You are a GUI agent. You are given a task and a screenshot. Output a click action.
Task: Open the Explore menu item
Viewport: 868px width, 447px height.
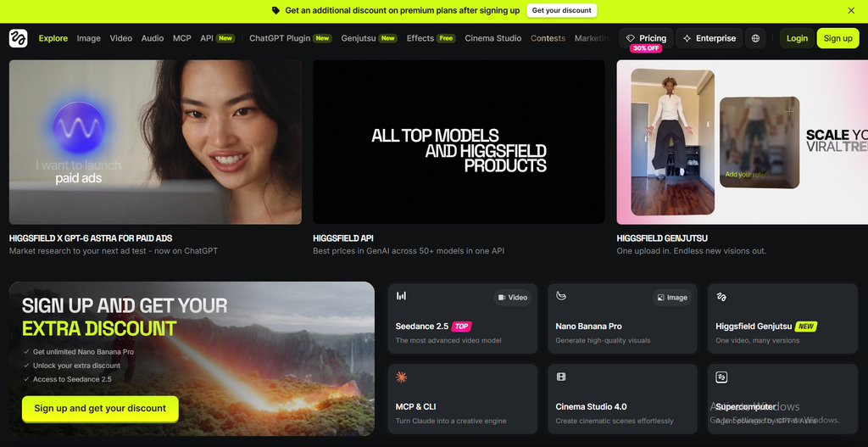pyautogui.click(x=53, y=38)
